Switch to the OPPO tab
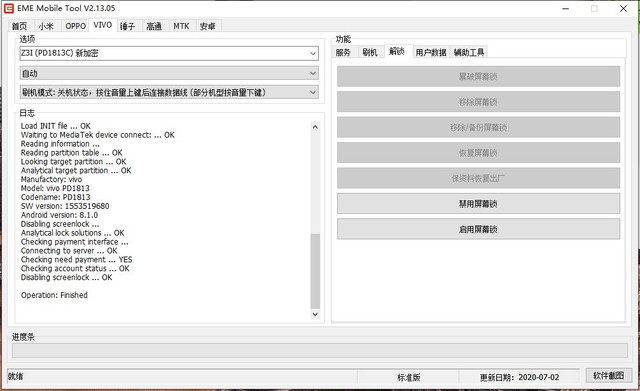The width and height of the screenshot is (640, 391). [x=76, y=26]
